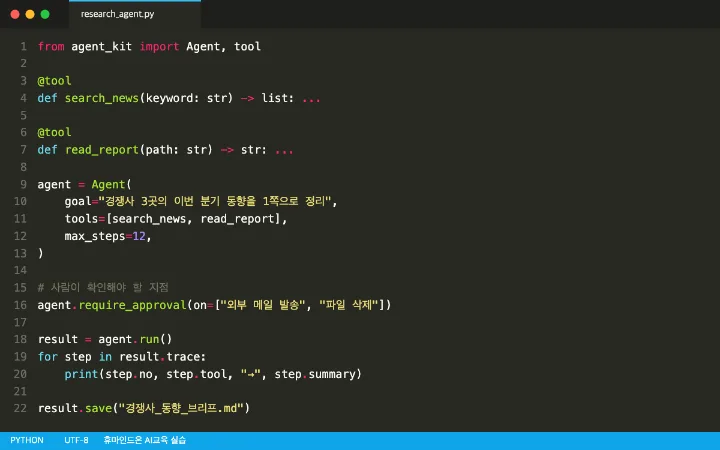Click the for keyword on line 19
720x450 pixels.
(48, 357)
